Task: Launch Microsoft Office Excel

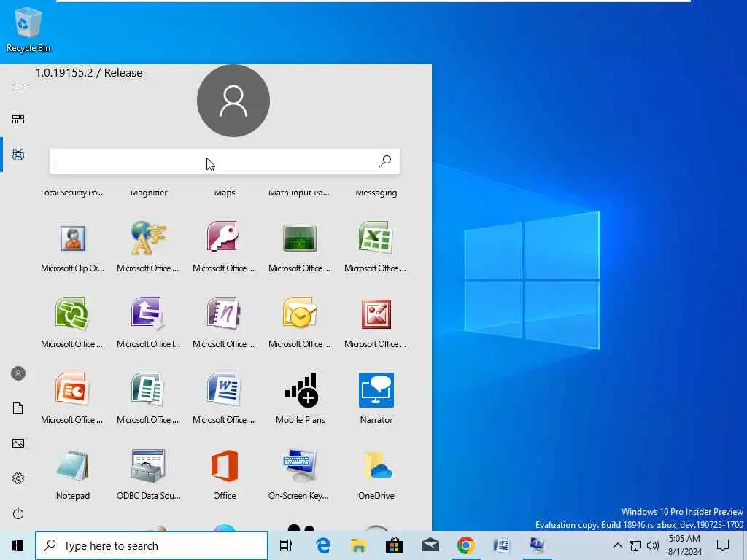Action: point(376,247)
